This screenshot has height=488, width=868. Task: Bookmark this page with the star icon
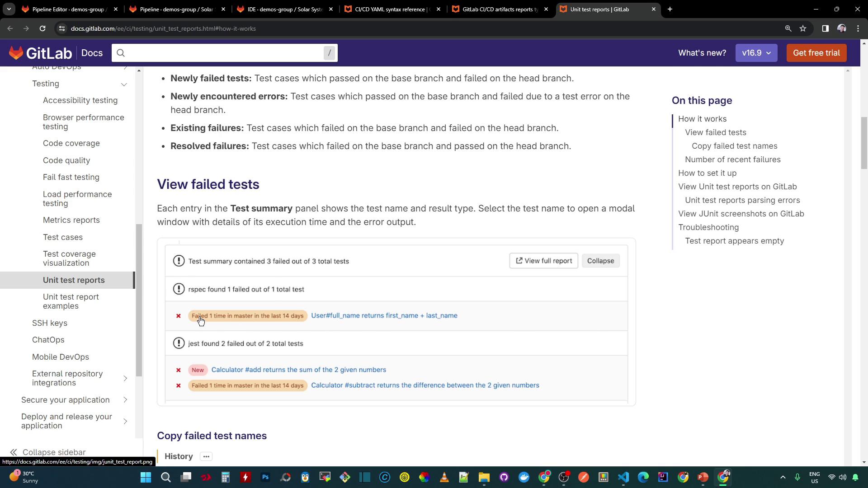(803, 28)
